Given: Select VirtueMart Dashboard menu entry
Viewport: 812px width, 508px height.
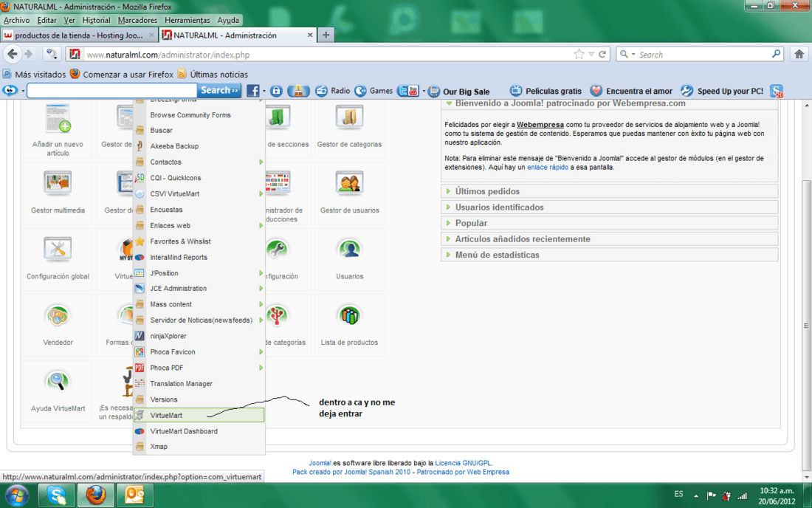Looking at the screenshot, I should click(x=199, y=431).
